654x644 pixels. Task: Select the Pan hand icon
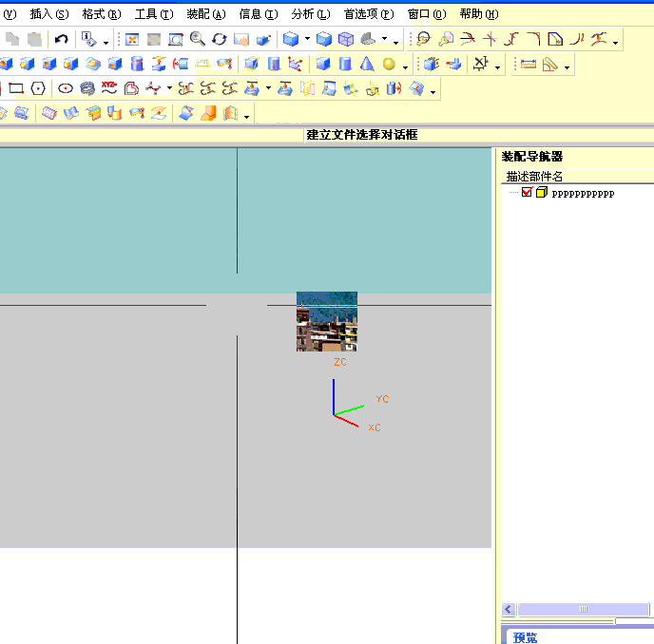coord(241,40)
